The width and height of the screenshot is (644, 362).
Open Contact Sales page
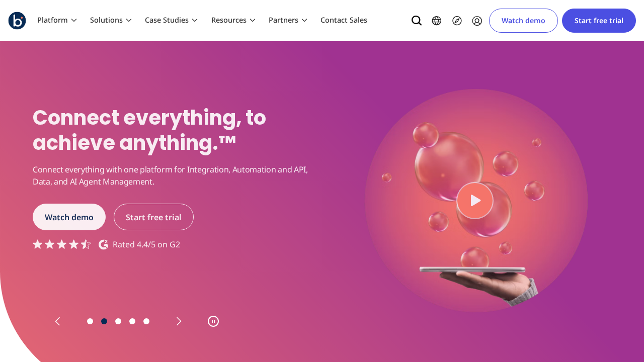(x=344, y=20)
